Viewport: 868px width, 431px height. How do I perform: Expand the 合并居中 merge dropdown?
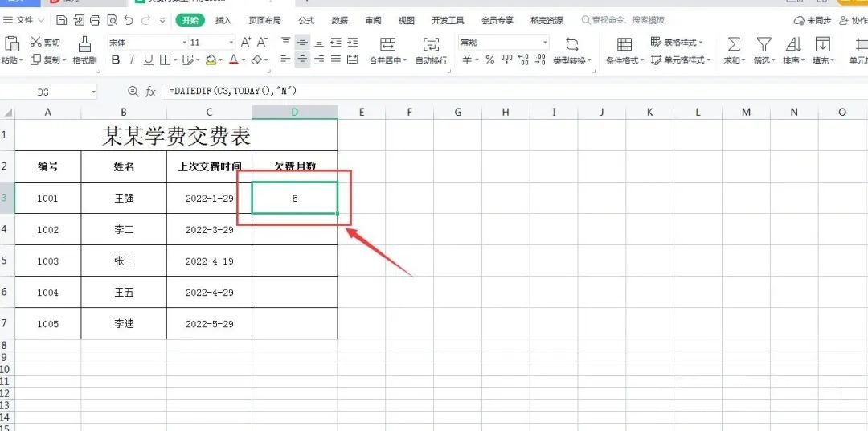(x=405, y=60)
